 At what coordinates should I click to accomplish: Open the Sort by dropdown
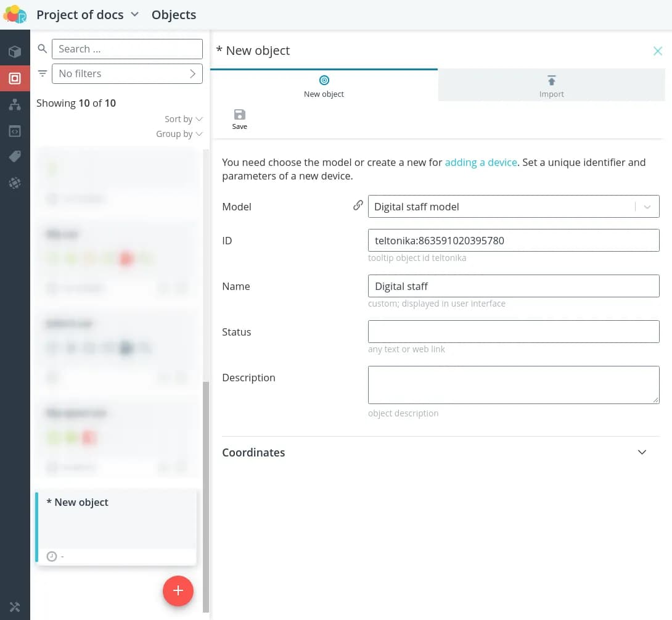[183, 119]
